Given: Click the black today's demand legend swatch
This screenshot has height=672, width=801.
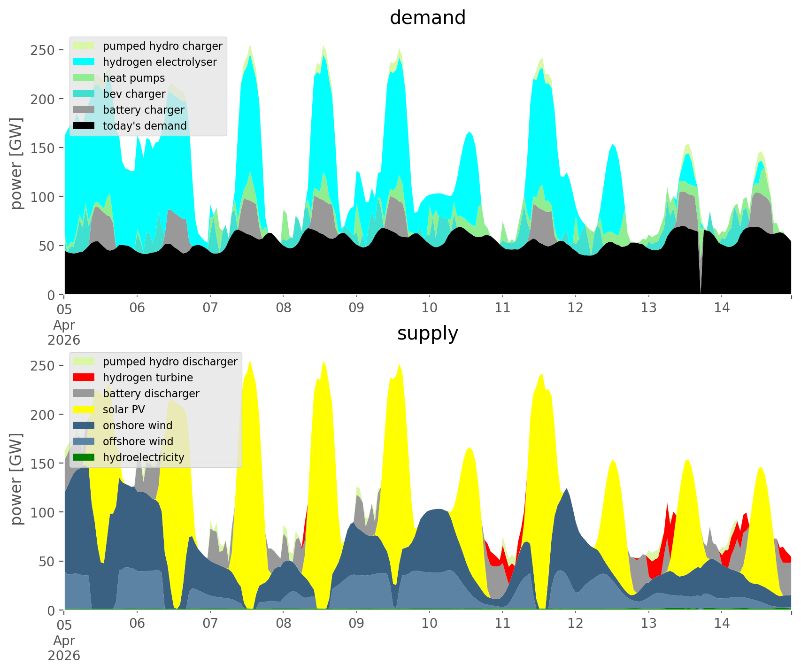Looking at the screenshot, I should [84, 126].
